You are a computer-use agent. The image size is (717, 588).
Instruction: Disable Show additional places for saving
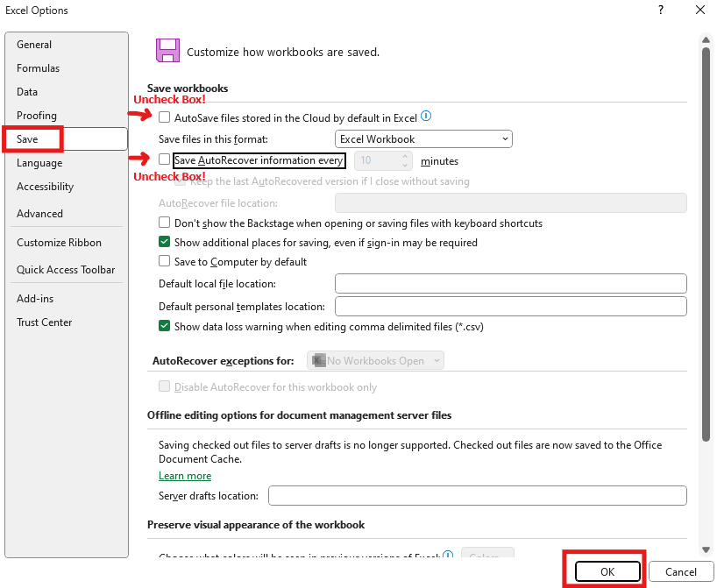point(164,243)
